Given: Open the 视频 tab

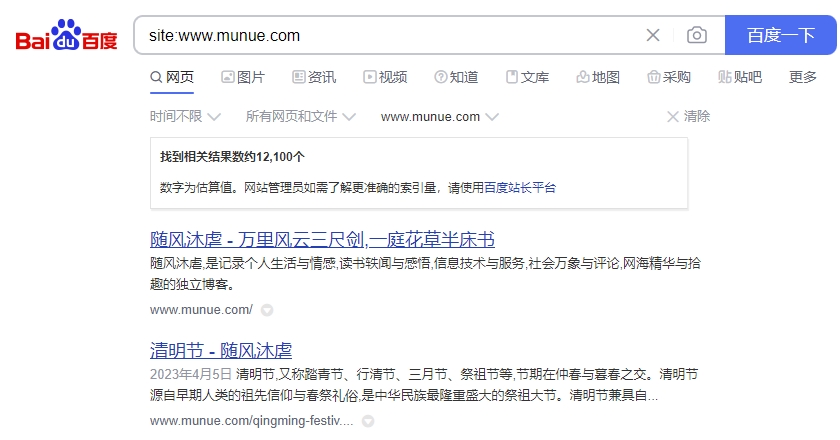Looking at the screenshot, I should click(x=385, y=77).
